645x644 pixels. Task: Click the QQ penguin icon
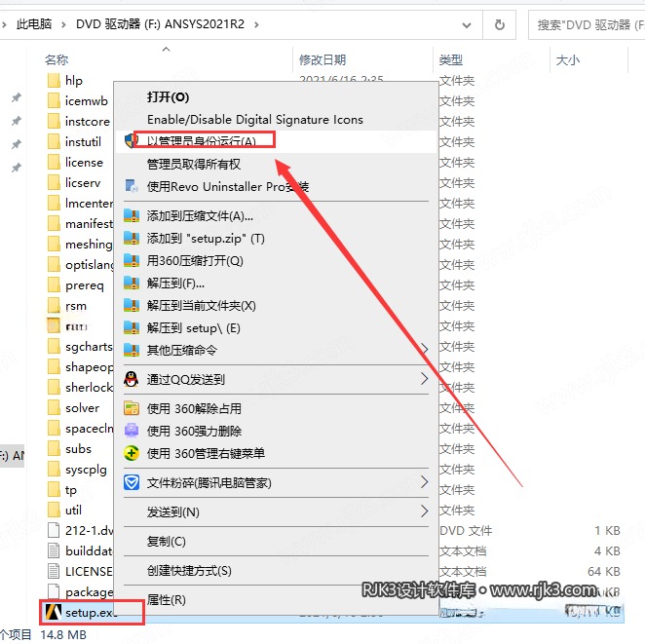tap(132, 379)
